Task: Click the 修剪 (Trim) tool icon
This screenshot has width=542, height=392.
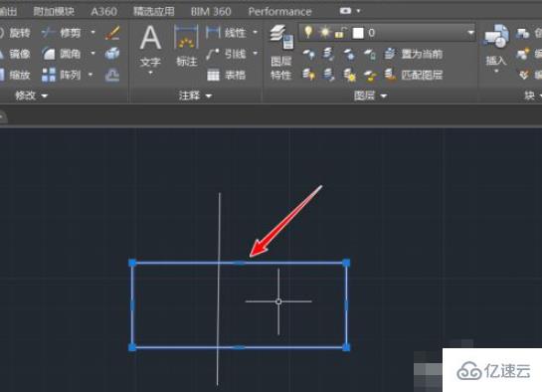Action: coord(48,33)
